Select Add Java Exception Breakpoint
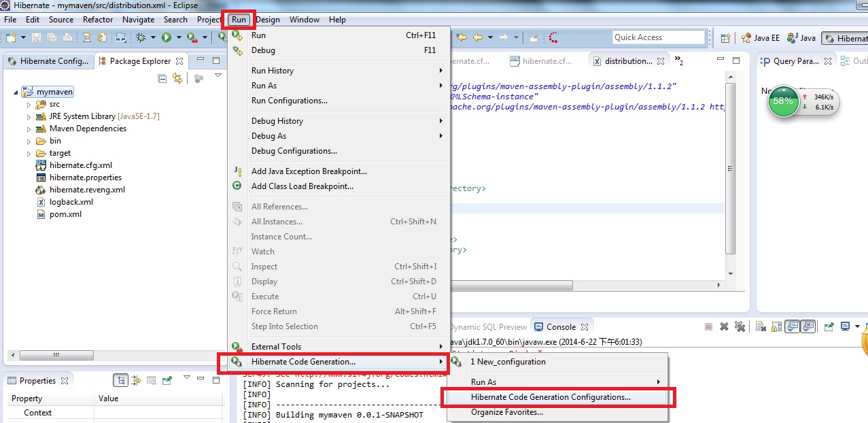Viewport: 868px width, 423px height. 338,171
